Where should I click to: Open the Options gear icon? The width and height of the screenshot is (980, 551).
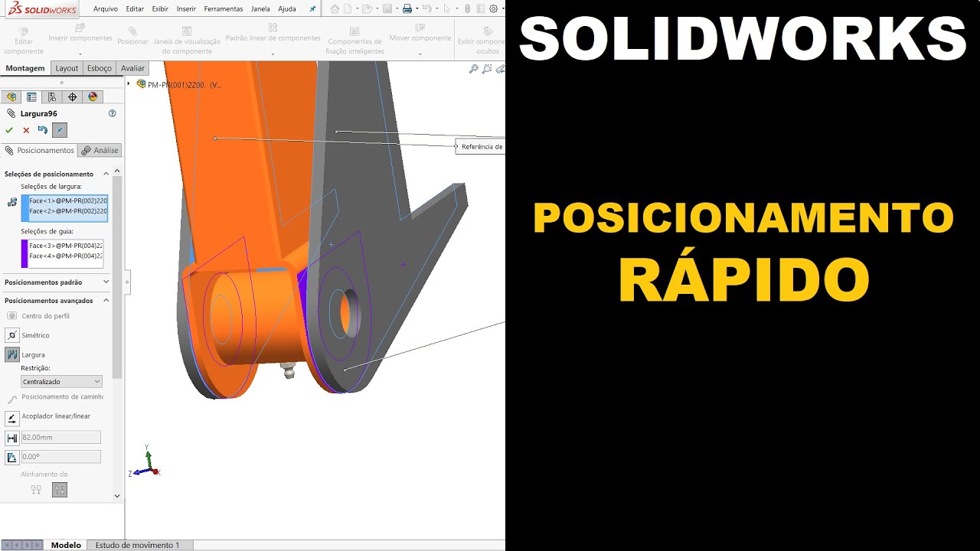[493, 9]
